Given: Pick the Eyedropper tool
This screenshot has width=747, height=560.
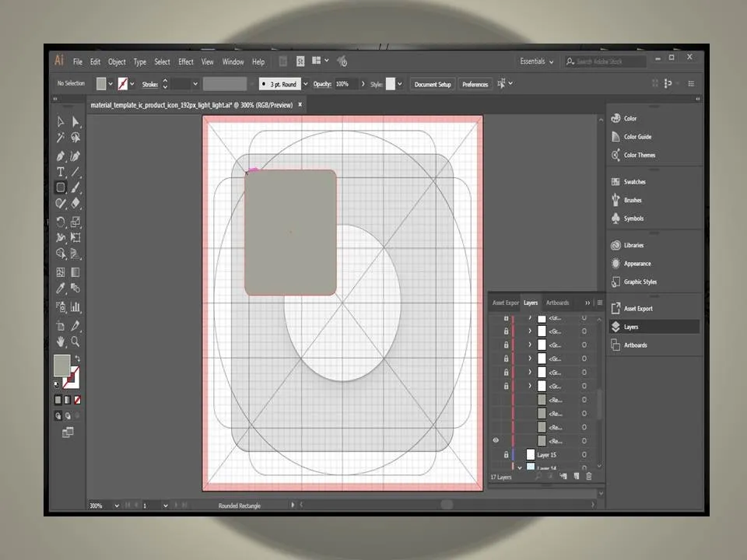Looking at the screenshot, I should [x=61, y=288].
